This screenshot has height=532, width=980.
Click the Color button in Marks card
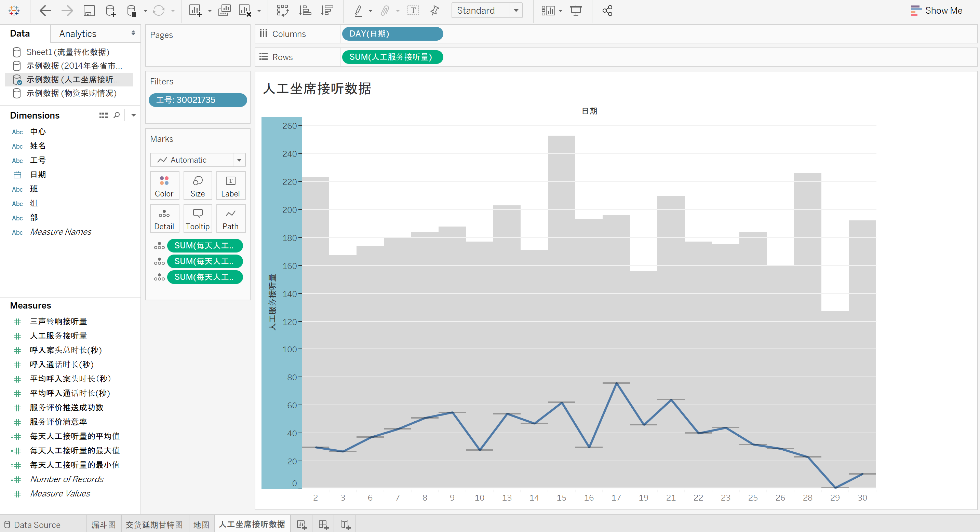pos(164,186)
